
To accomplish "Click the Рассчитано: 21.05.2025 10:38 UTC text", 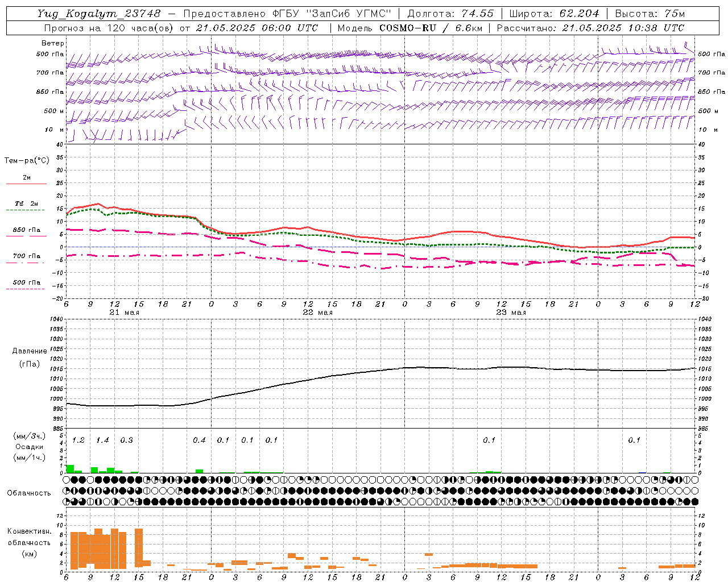I will pos(591,28).
